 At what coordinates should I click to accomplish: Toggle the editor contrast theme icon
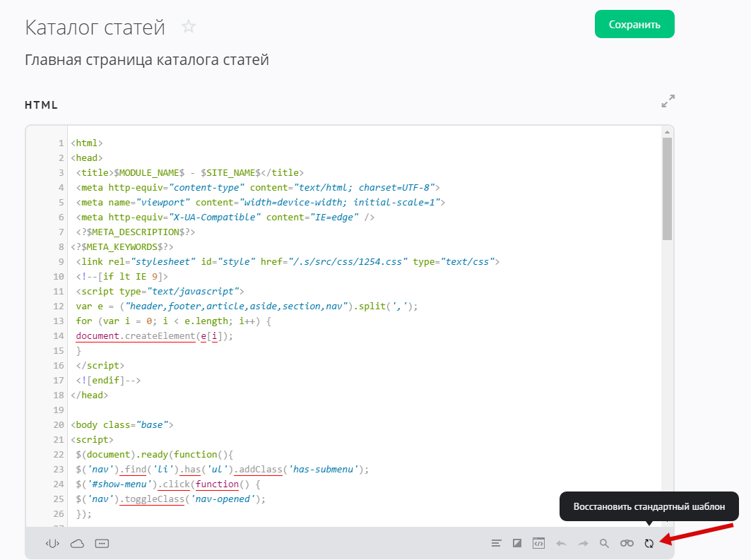pyautogui.click(x=517, y=543)
